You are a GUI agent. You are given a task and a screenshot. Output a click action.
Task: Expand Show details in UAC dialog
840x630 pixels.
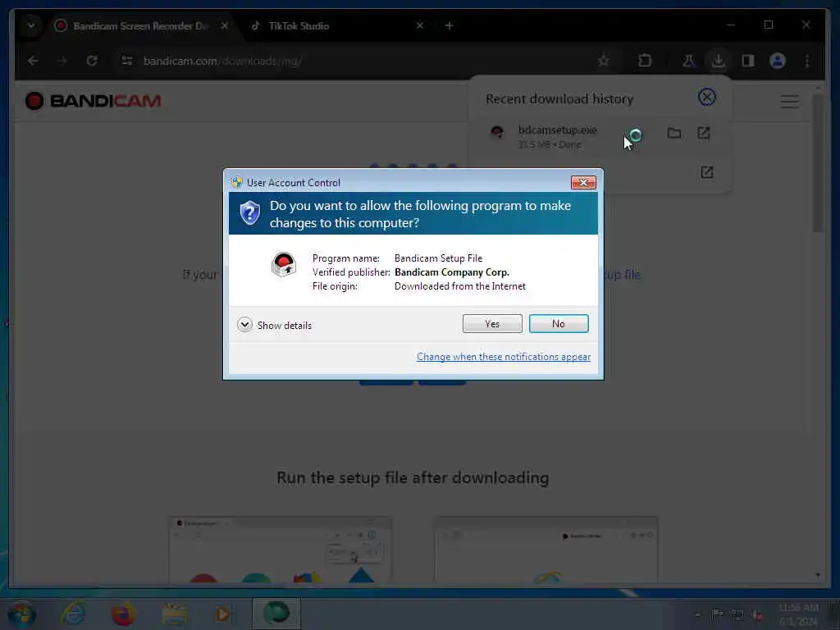click(274, 325)
